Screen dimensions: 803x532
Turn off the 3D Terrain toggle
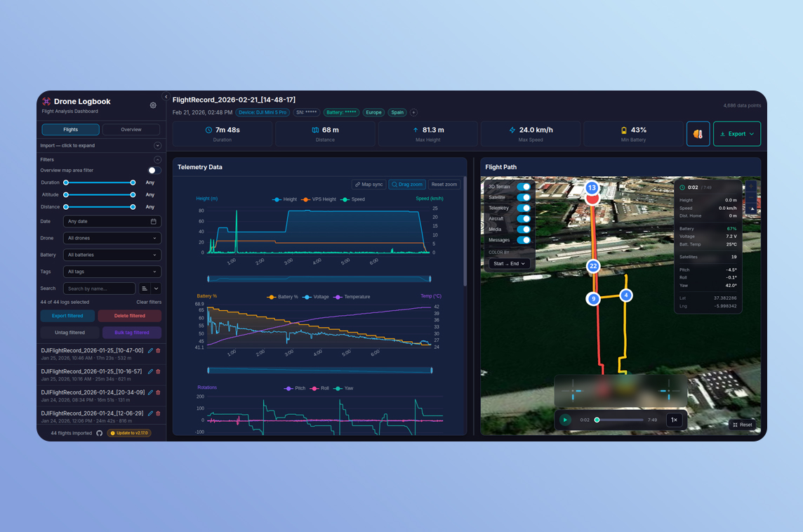523,187
